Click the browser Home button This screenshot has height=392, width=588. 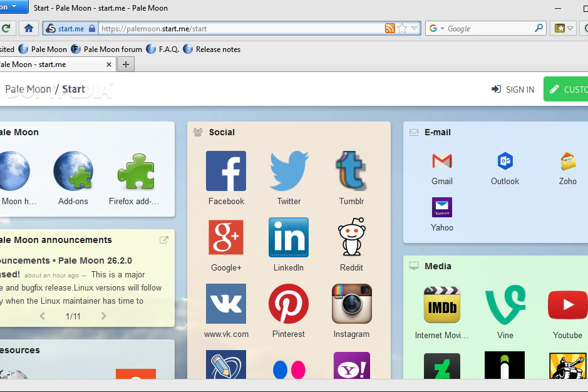(x=29, y=29)
